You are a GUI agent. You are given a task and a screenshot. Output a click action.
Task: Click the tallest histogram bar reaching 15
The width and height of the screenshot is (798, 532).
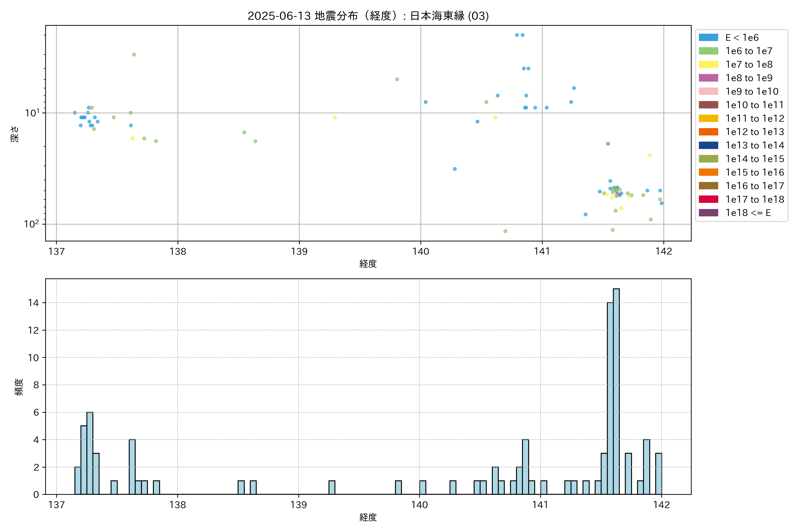(x=616, y=391)
